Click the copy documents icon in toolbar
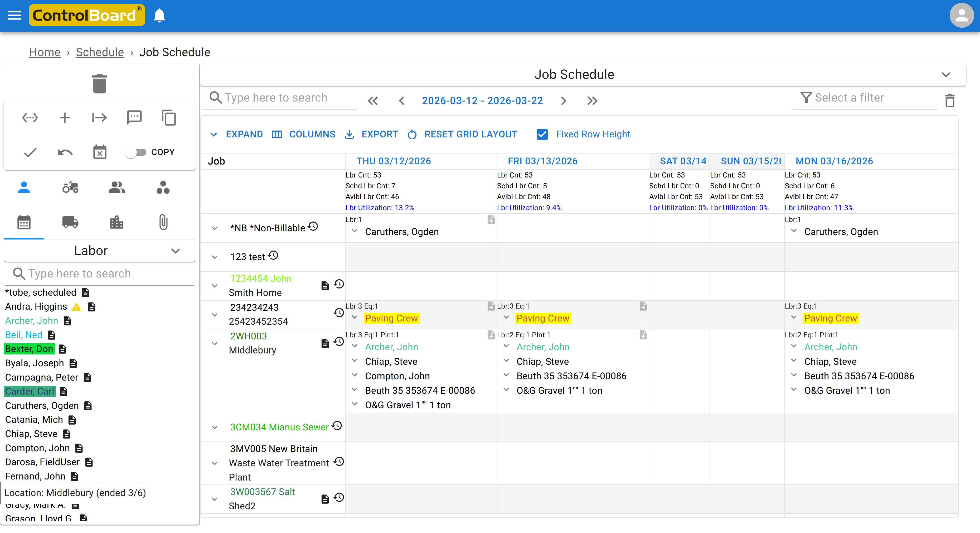Screen dimensions: 980x533 (x=168, y=118)
